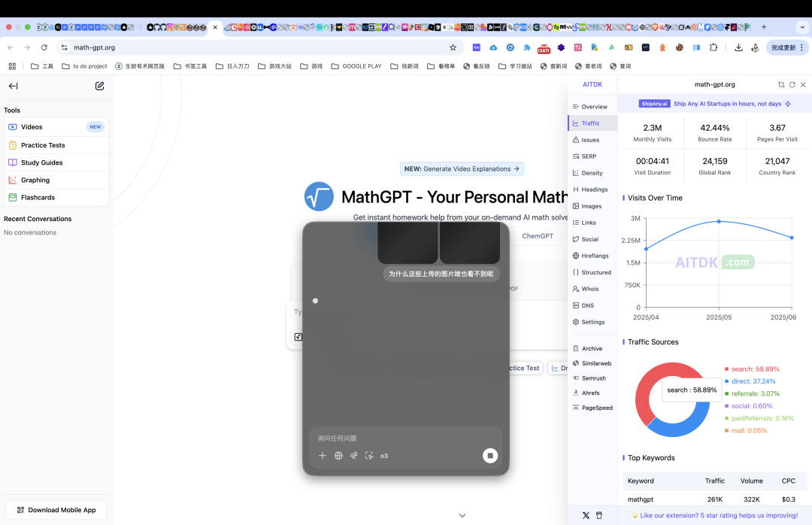The width and height of the screenshot is (812, 525).
Task: Open Practice Tests tool
Action: coord(56,145)
